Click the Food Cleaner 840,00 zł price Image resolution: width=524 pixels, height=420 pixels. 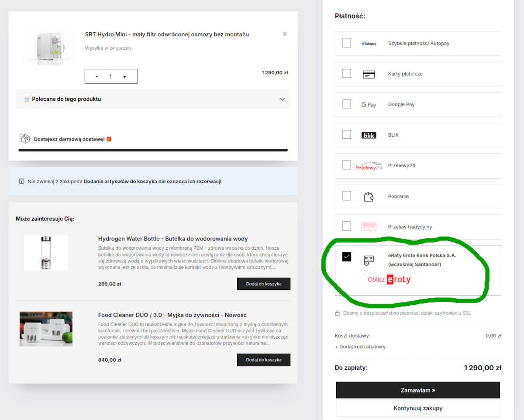(110, 360)
